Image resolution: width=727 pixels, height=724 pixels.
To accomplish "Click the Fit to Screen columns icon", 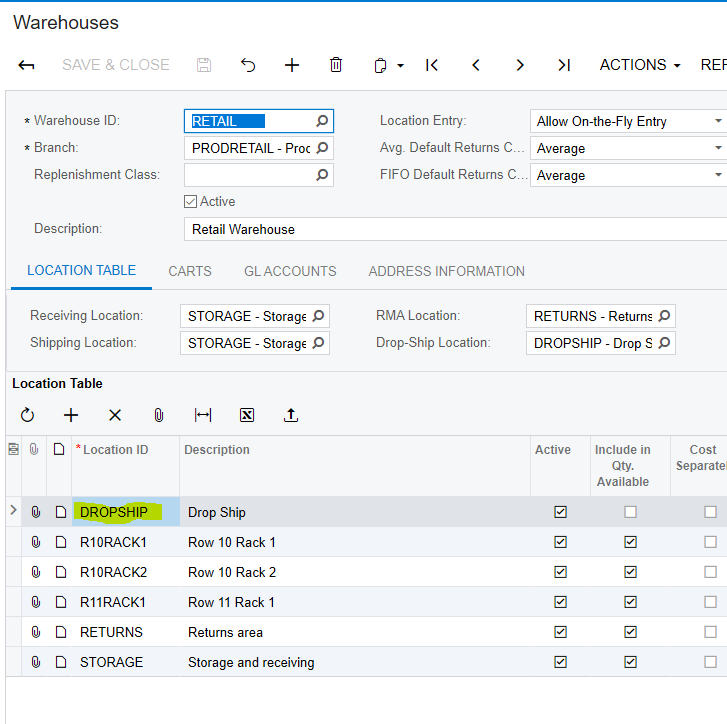I will coord(203,415).
